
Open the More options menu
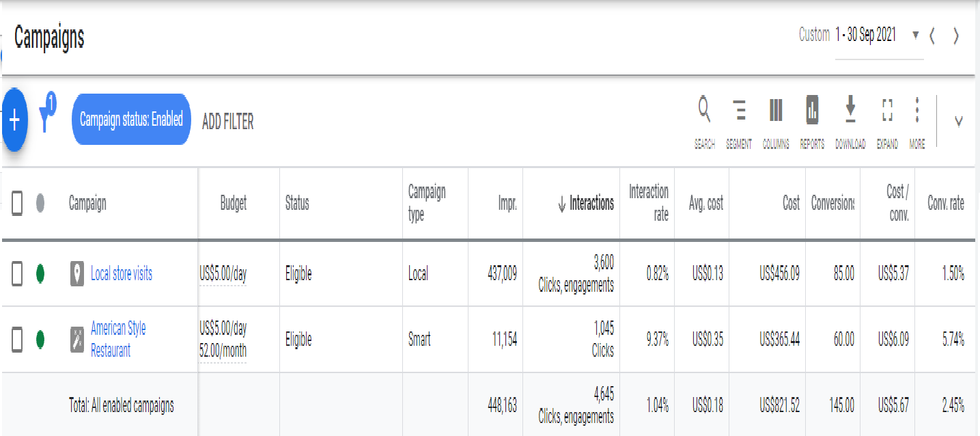pos(917,110)
